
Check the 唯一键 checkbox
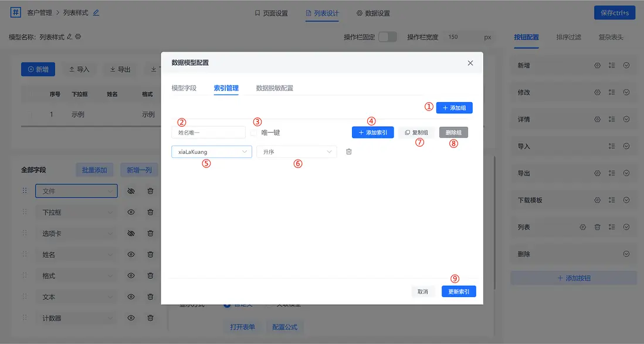pyautogui.click(x=254, y=133)
